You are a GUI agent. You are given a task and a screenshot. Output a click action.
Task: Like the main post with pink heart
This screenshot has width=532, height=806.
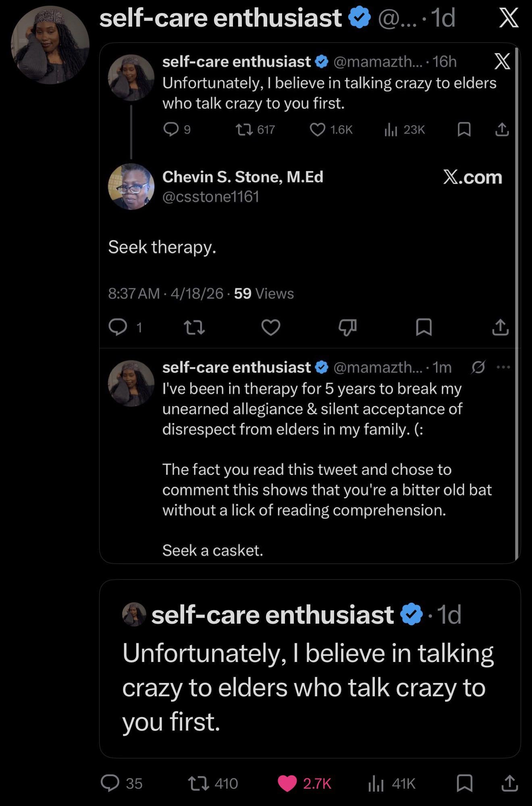(x=287, y=783)
